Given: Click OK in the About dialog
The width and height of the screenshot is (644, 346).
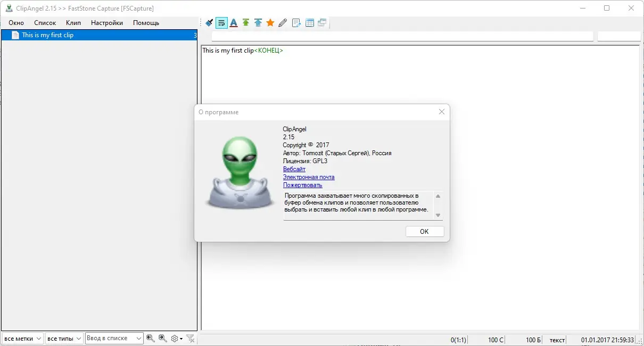Looking at the screenshot, I should pos(424,231).
